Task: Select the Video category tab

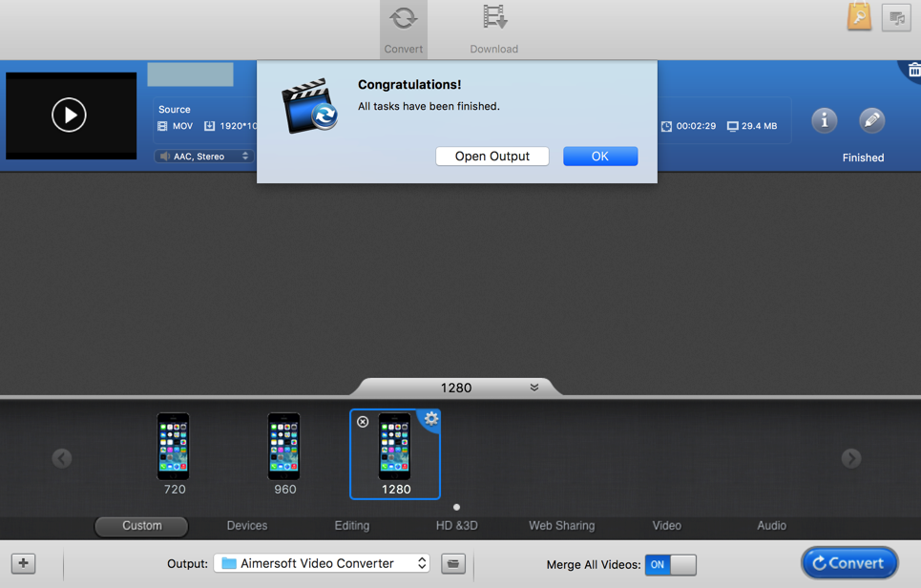Action: point(667,526)
